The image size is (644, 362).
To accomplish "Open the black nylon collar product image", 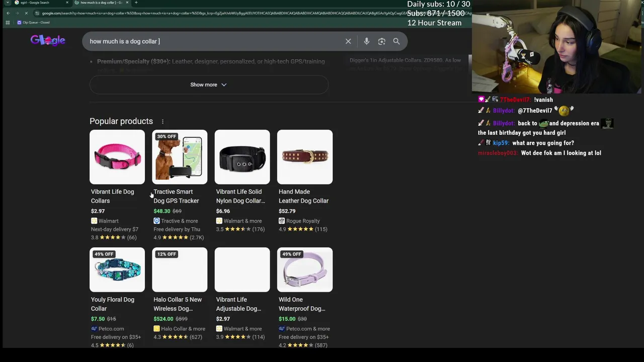I will pos(242,157).
